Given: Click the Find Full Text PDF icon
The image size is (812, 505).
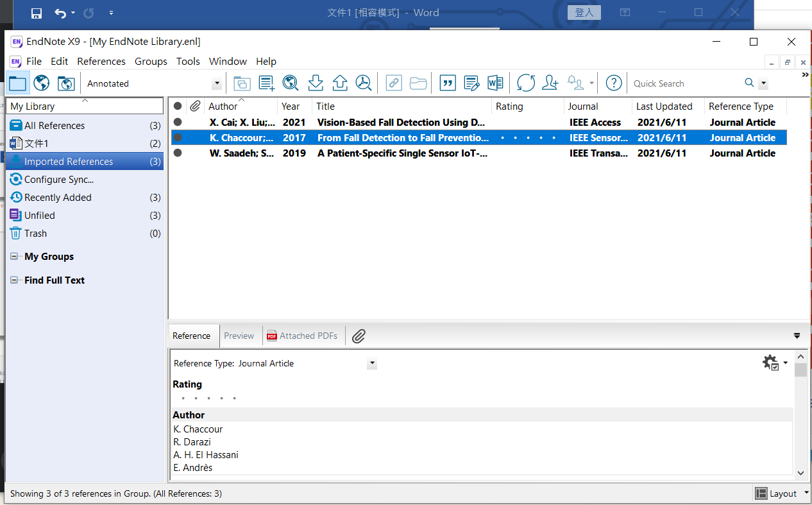Looking at the screenshot, I should coord(364,83).
